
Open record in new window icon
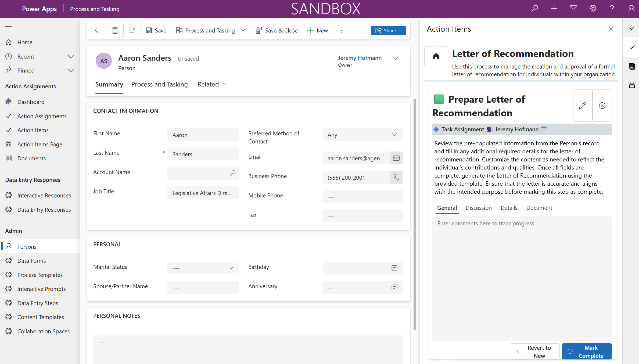132,30
